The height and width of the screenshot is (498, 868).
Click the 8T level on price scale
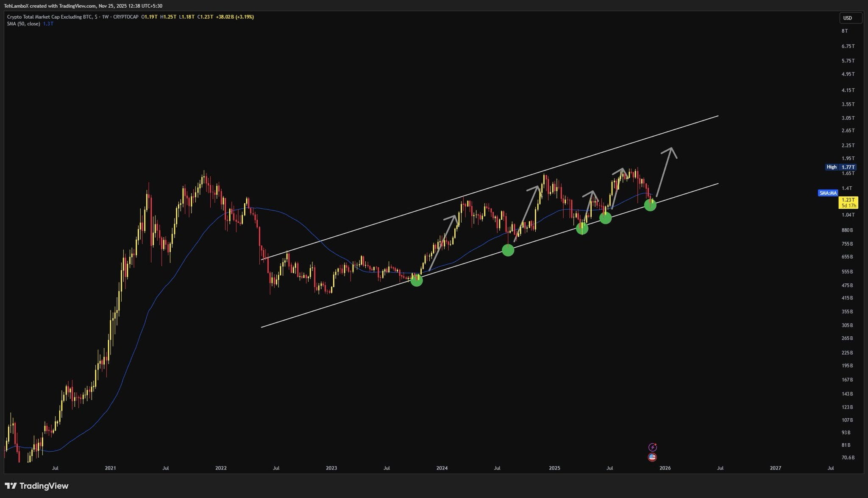[x=845, y=31]
